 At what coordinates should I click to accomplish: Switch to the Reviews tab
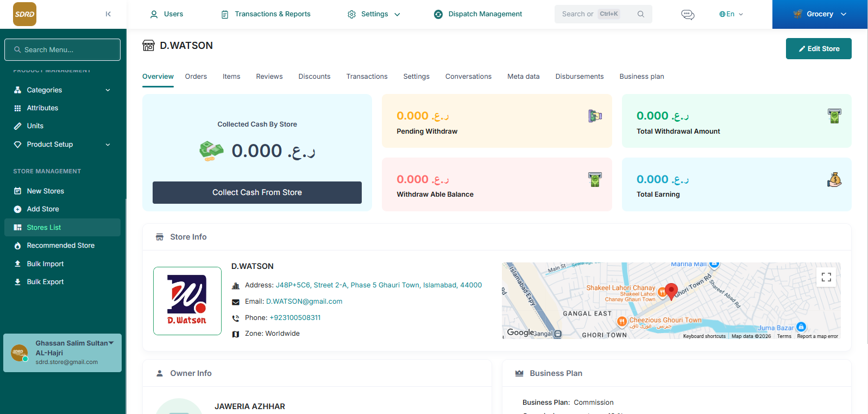tap(269, 77)
